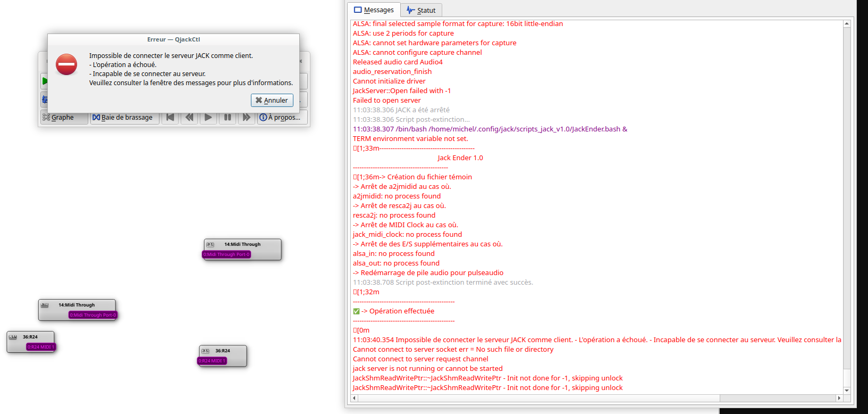Switch to the Messages tab
This screenshot has height=414, width=868.
point(374,10)
